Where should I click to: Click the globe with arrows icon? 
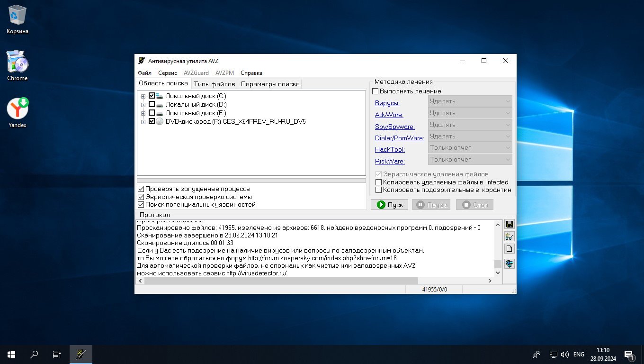[x=510, y=264]
